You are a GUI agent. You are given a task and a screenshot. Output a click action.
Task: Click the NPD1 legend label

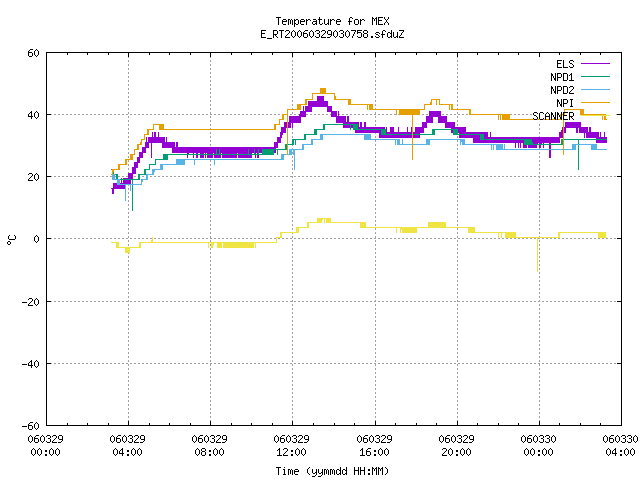pyautogui.click(x=562, y=77)
